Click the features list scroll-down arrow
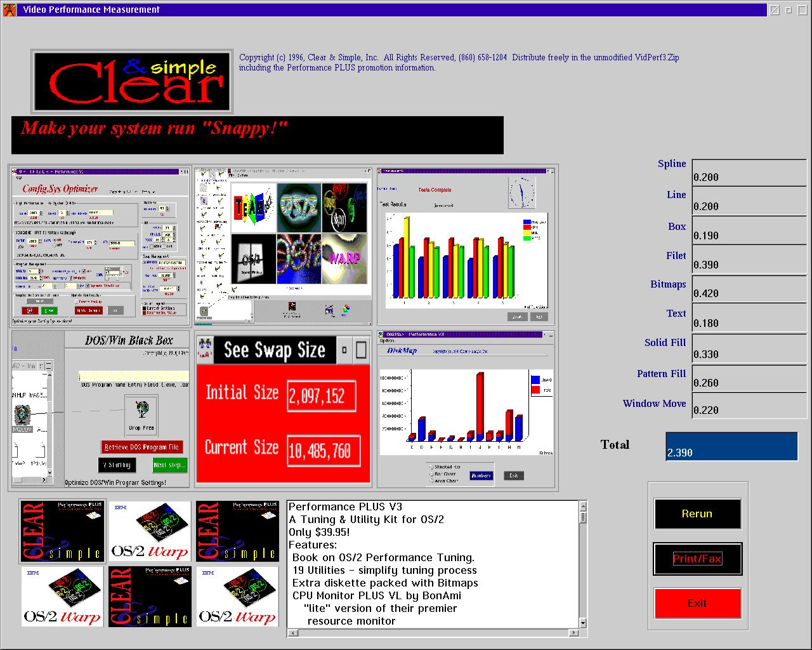Screen dimensions: 812x650 (x=583, y=623)
